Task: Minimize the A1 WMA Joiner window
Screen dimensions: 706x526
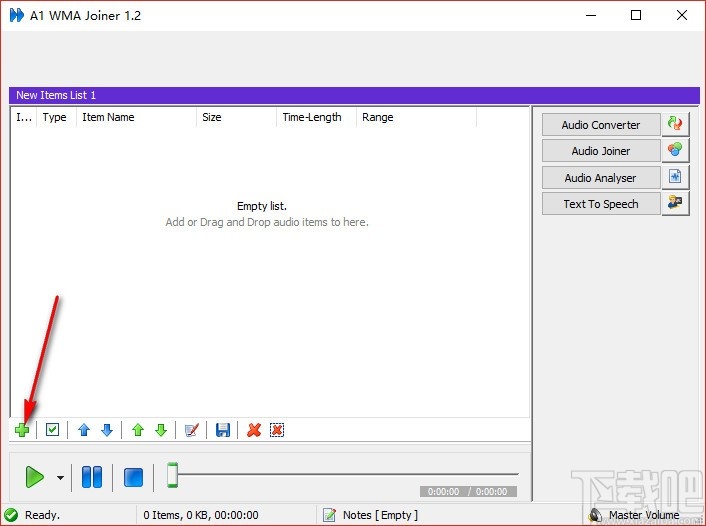Action: (591, 15)
